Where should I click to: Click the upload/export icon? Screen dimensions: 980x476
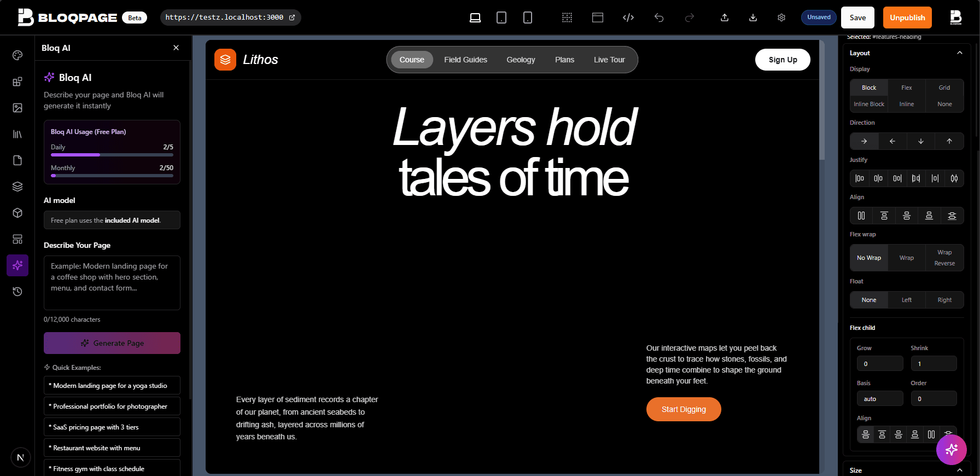point(725,18)
